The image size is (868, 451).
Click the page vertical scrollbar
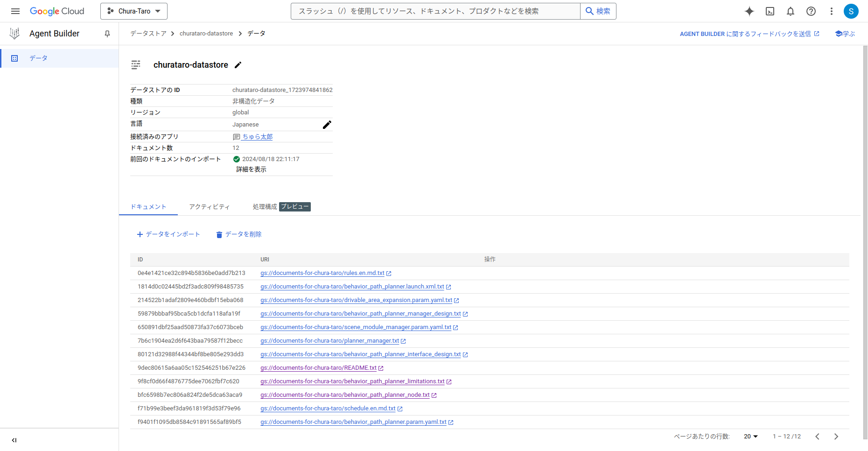(865, 242)
